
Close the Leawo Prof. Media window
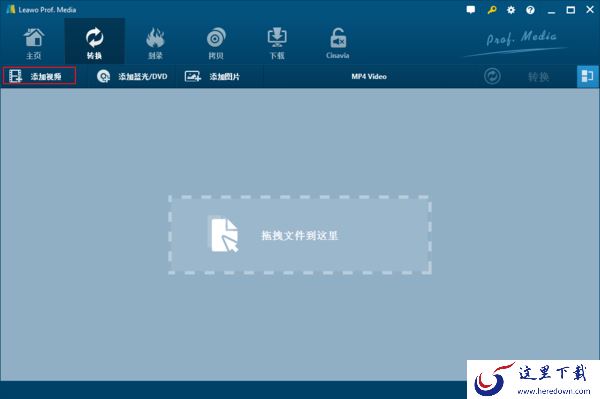(590, 10)
